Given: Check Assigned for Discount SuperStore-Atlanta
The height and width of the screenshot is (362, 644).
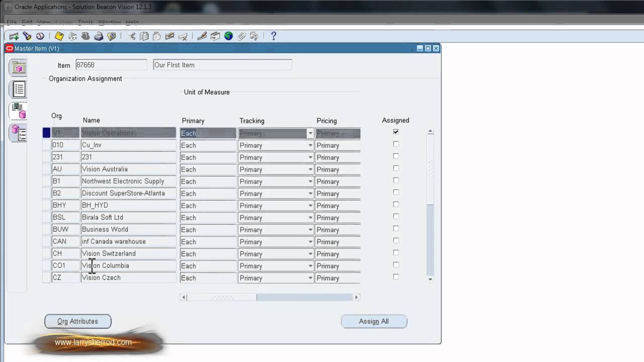Looking at the screenshot, I should [x=396, y=192].
